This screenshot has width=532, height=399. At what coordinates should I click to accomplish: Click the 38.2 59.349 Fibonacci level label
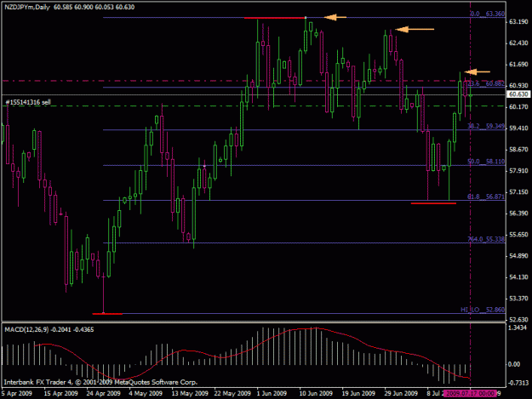[x=486, y=126]
